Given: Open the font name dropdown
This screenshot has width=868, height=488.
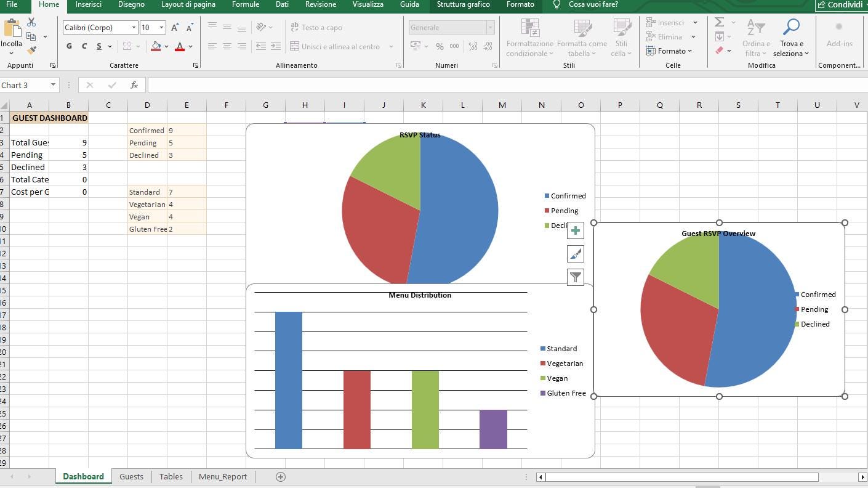Looking at the screenshot, I should 133,27.
